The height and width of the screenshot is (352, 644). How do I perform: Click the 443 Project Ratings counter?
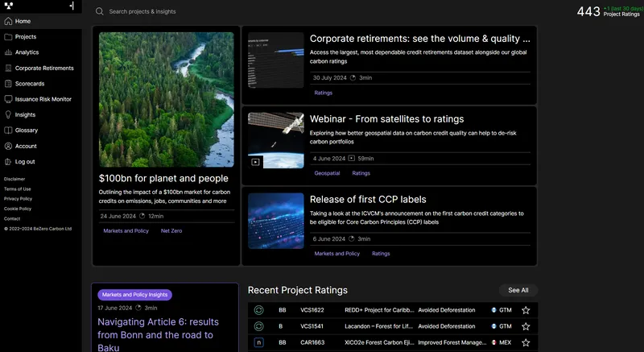[609, 11]
